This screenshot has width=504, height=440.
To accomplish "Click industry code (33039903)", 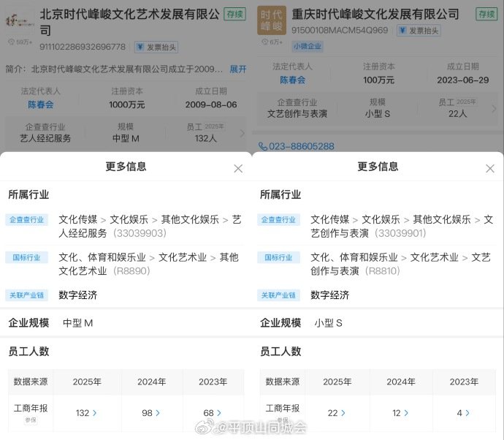I will point(140,233).
